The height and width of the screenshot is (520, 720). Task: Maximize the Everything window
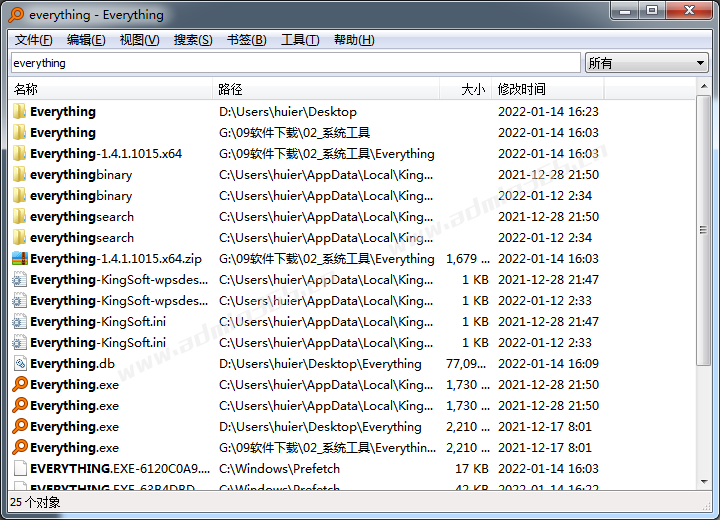click(x=652, y=11)
